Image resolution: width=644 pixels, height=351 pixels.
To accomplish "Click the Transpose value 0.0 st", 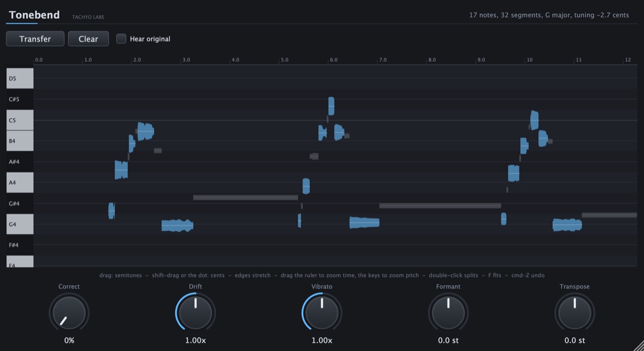I will pos(574,340).
